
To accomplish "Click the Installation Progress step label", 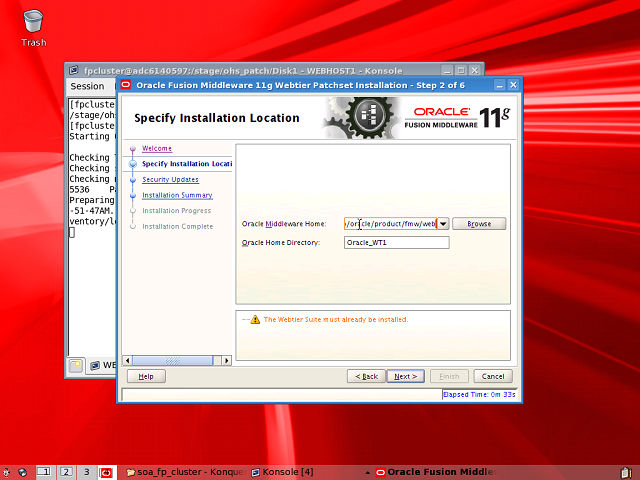I will (x=177, y=211).
